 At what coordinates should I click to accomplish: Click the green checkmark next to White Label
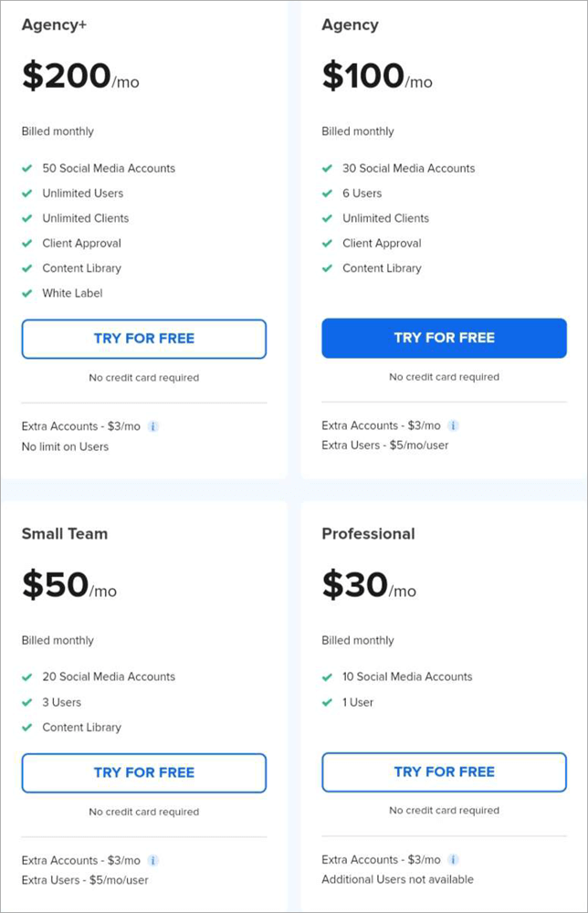pos(27,293)
